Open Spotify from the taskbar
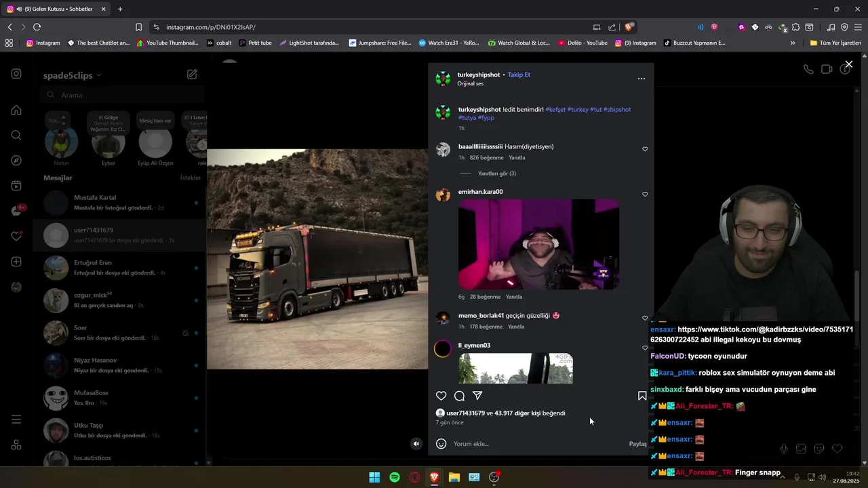Viewport: 868px width, 488px height. tap(395, 477)
